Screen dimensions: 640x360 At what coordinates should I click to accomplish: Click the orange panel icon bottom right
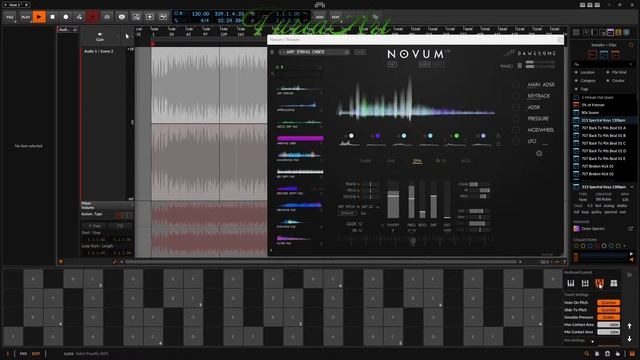tap(632, 354)
